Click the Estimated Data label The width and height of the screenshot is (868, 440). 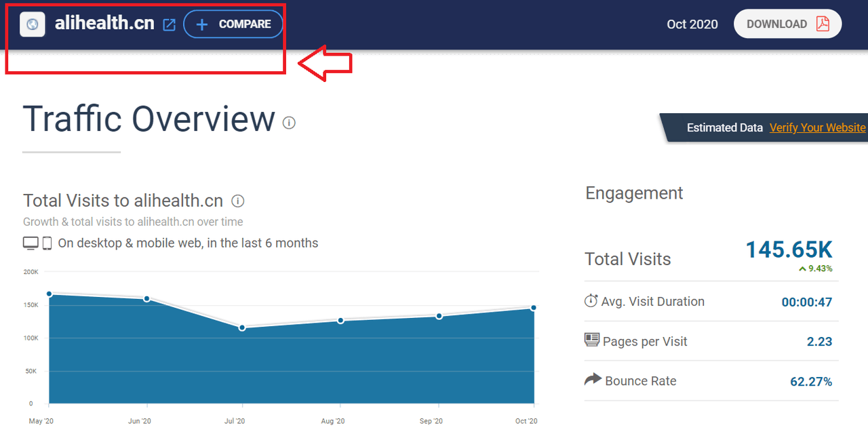click(x=724, y=127)
